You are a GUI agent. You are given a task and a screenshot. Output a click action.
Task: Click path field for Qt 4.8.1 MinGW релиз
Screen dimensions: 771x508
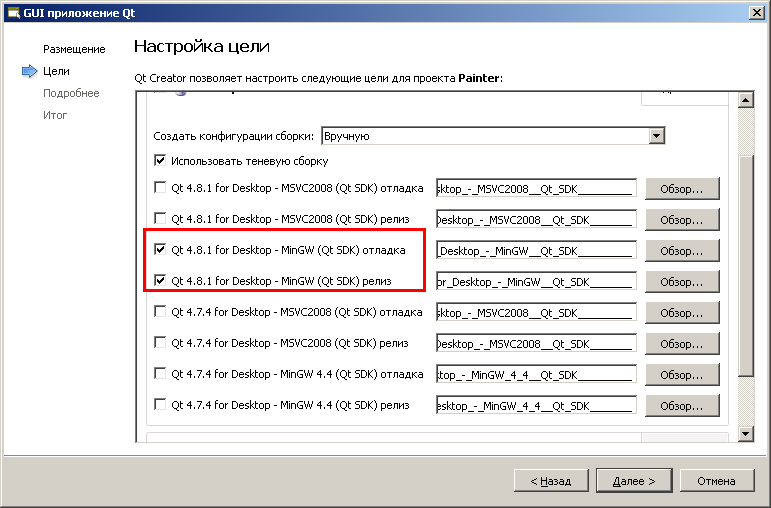(x=536, y=282)
